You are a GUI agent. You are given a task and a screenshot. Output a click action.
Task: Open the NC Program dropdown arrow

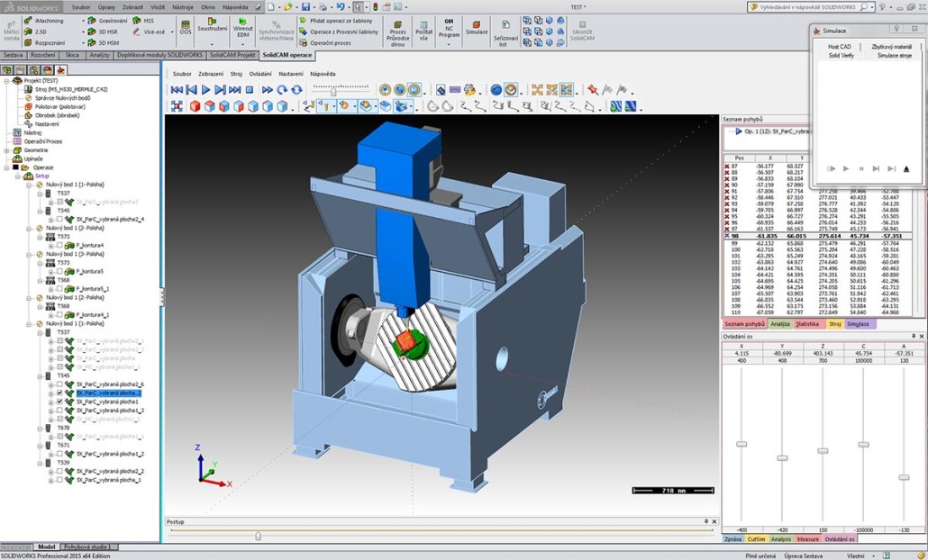(449, 43)
